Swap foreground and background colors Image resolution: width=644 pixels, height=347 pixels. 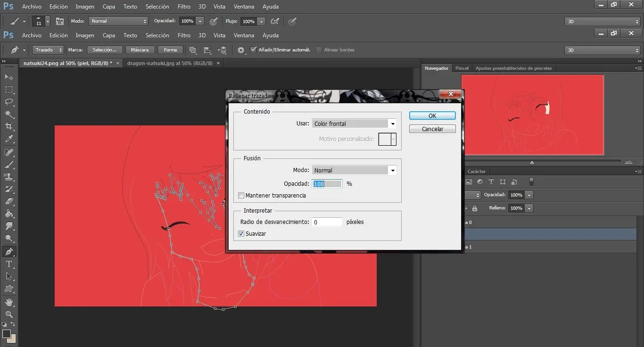pyautogui.click(x=13, y=324)
